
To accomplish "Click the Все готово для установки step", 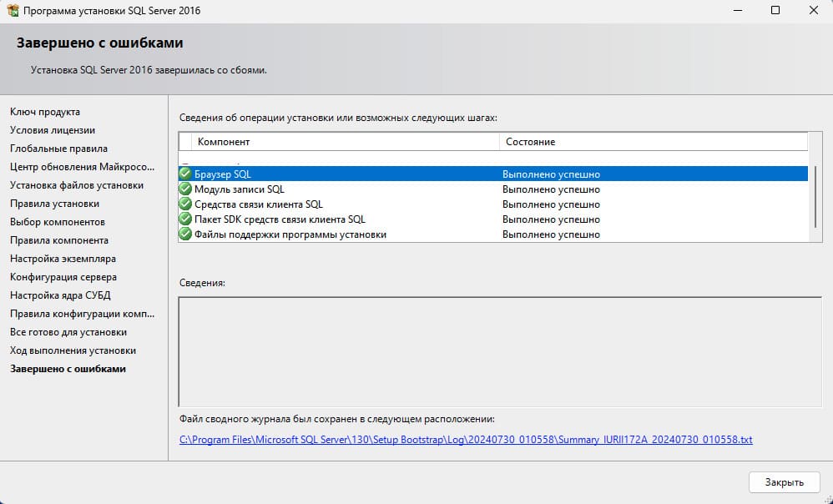I will tap(68, 332).
